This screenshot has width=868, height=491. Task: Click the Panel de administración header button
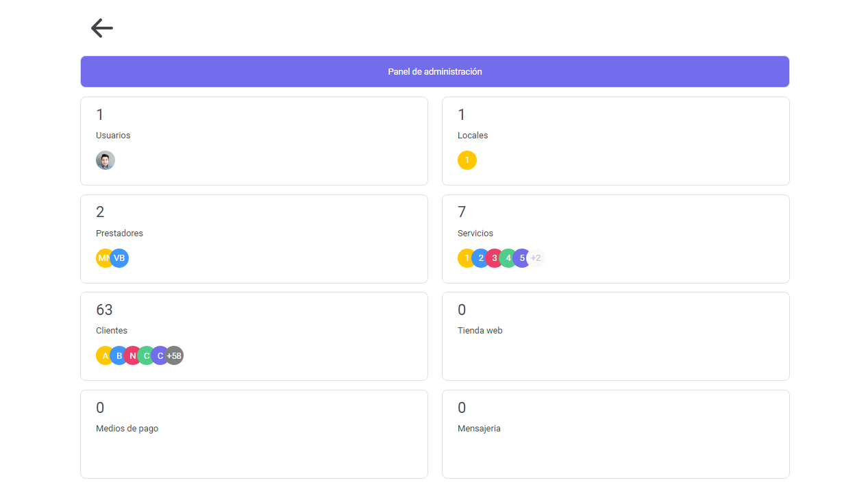[434, 72]
